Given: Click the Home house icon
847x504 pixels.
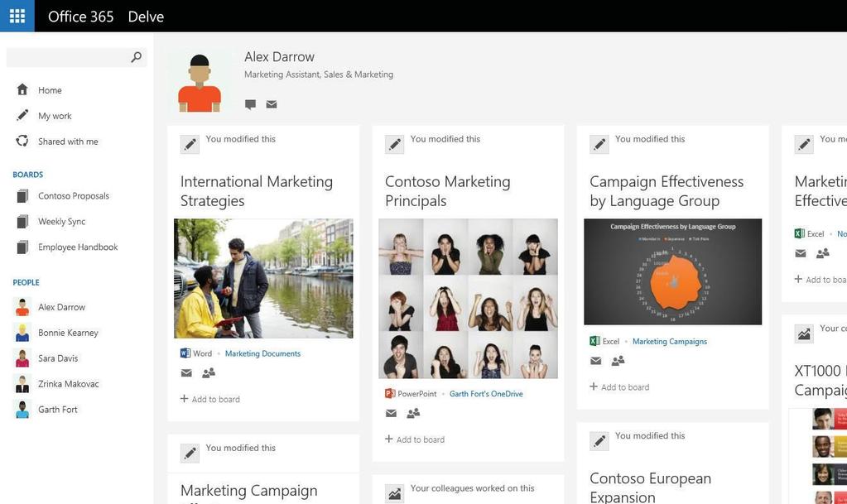Looking at the screenshot, I should 22,89.
